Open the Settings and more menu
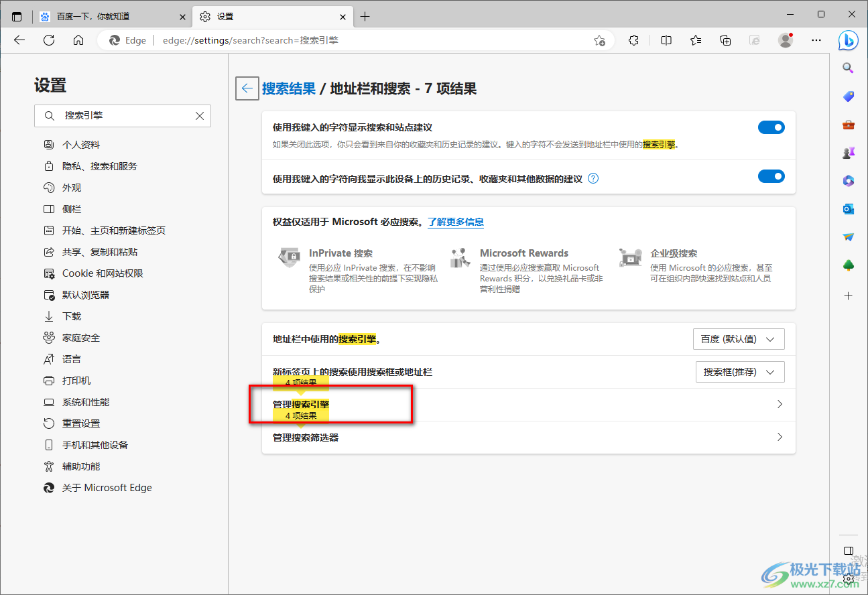Viewport: 868px width, 595px height. [x=816, y=40]
